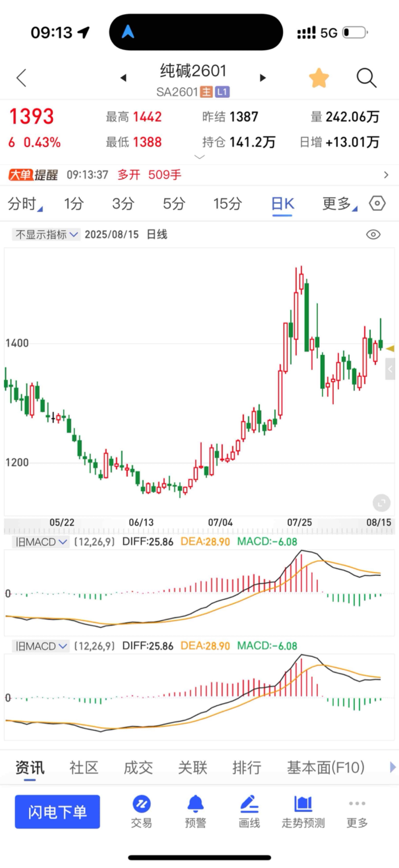
Task: Tap the 最低 1388 value
Action: pos(148,142)
